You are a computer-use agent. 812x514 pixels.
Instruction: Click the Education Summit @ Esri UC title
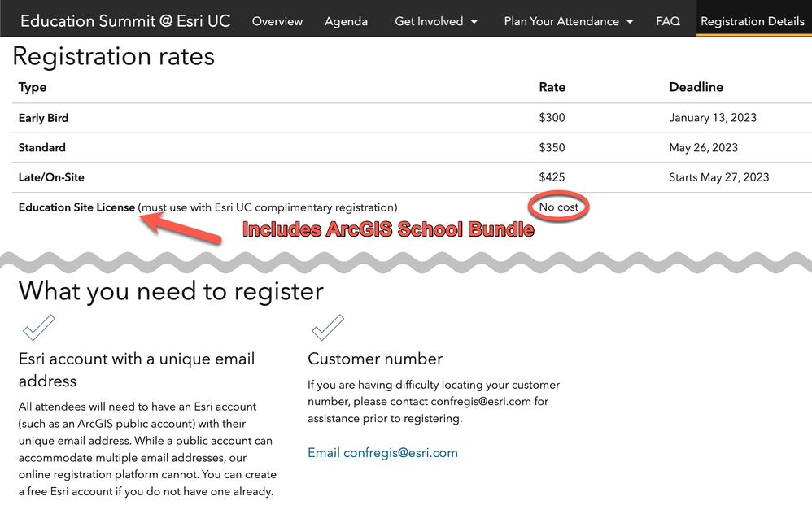(x=125, y=20)
